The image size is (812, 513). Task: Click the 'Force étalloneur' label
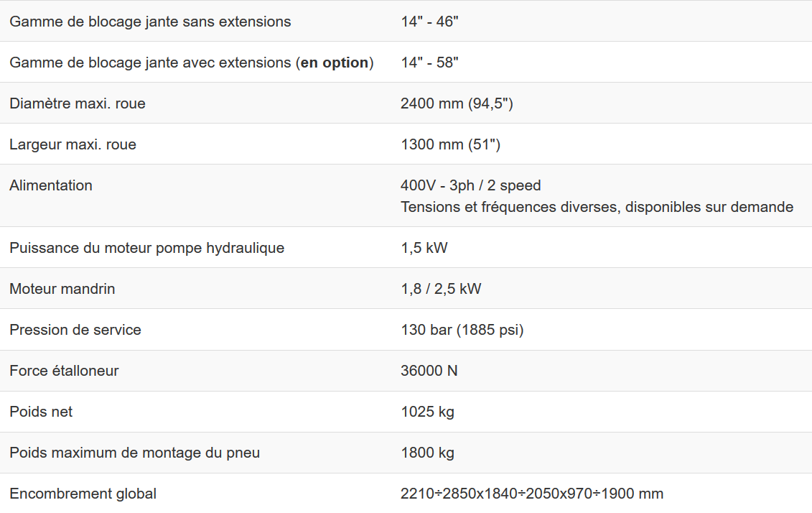coord(64,371)
